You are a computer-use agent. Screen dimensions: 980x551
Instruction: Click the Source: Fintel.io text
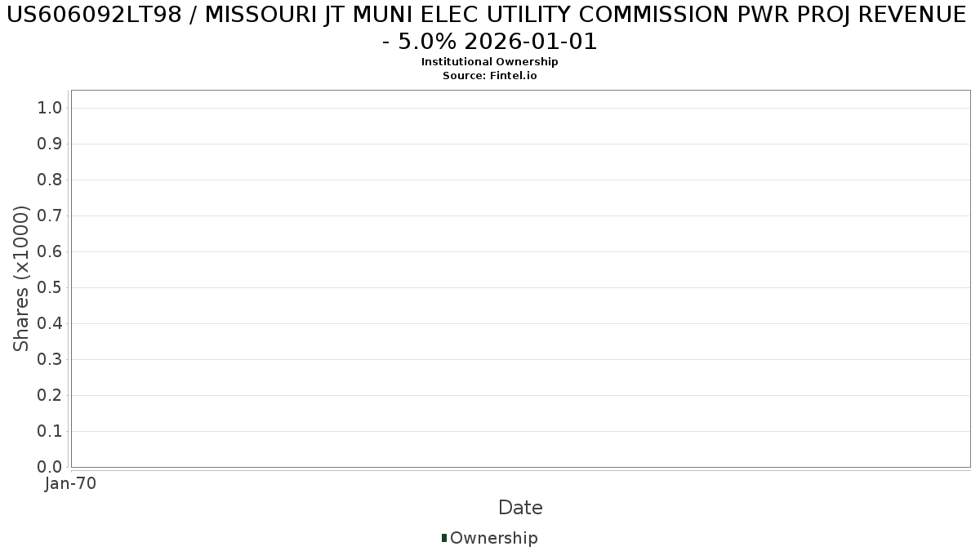coord(490,75)
